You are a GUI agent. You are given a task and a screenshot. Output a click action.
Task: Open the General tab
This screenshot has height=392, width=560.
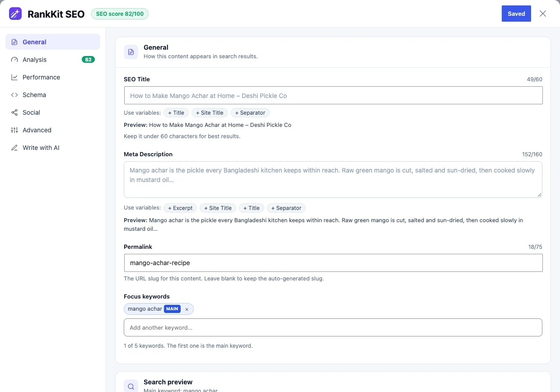pyautogui.click(x=53, y=42)
